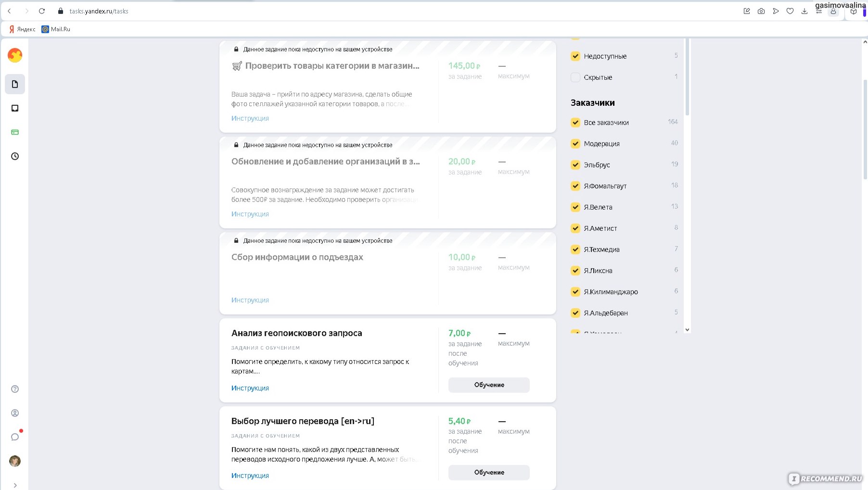Click the 5,40 ₽ reward amount

coord(460,421)
